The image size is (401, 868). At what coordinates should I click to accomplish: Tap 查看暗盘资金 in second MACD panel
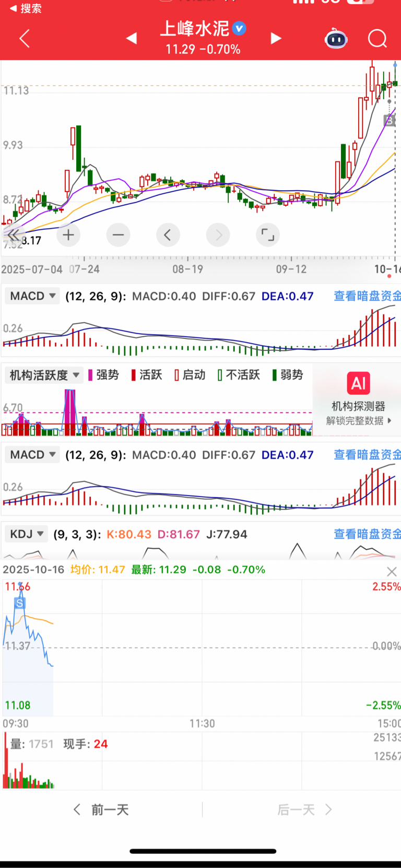pyautogui.click(x=367, y=455)
